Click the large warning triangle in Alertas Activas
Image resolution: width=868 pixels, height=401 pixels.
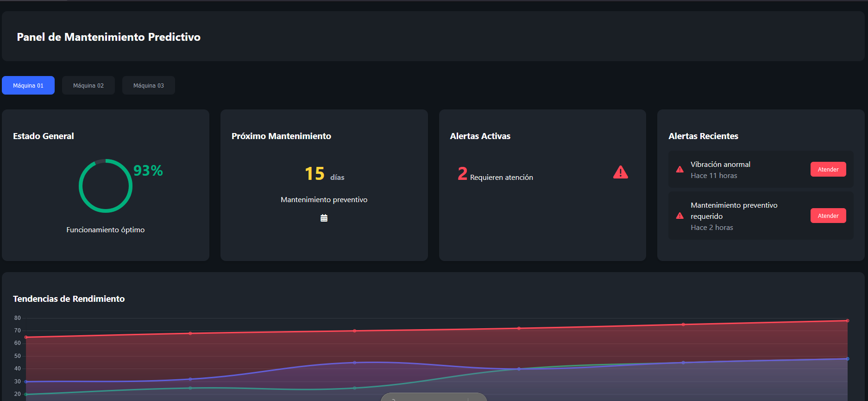(x=620, y=172)
